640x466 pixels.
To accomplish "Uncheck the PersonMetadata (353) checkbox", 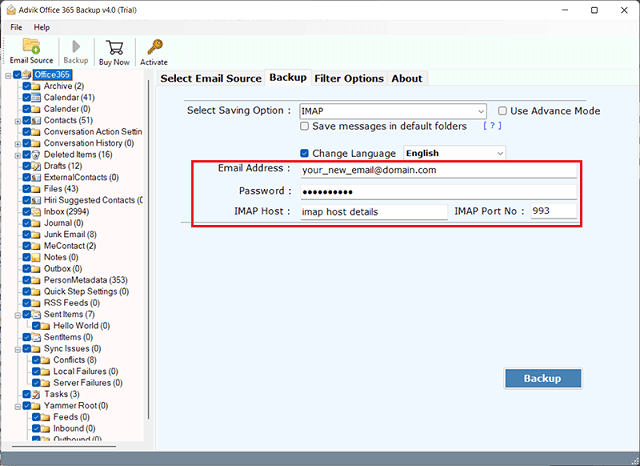I will 27,280.
